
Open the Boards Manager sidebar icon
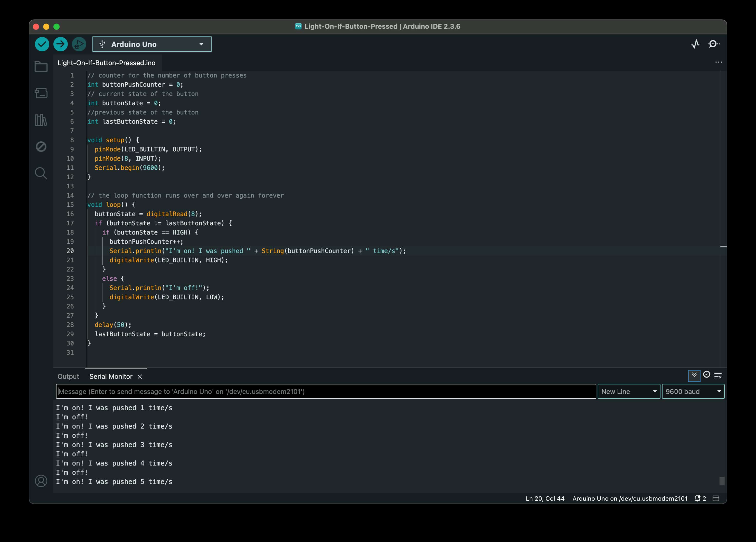coord(41,93)
